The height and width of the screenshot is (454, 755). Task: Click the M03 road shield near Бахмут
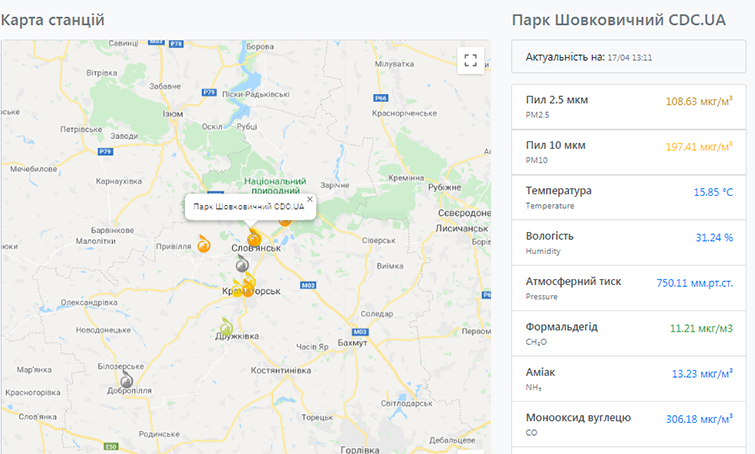(x=360, y=332)
